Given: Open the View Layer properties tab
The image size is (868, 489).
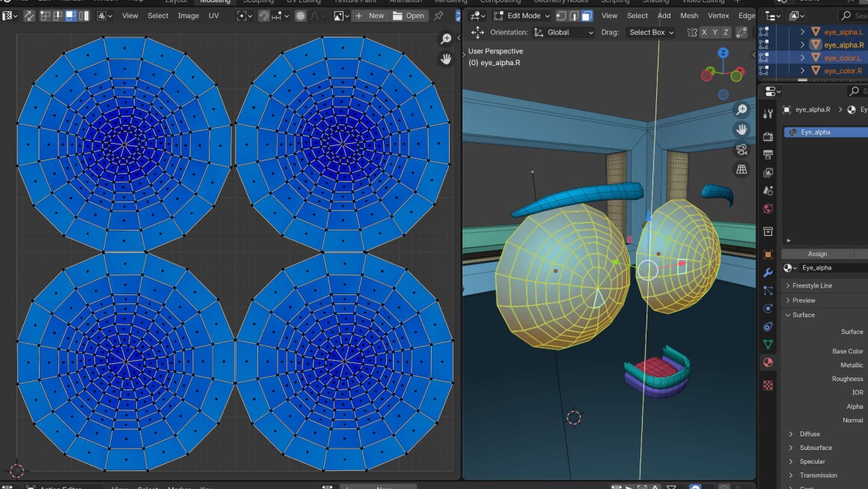Looking at the screenshot, I should pos(768,173).
